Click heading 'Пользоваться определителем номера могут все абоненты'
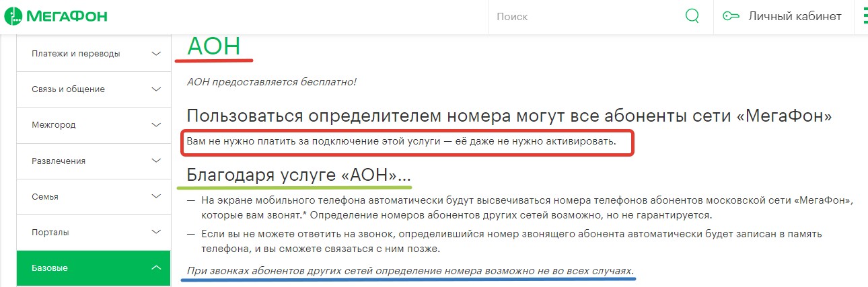Viewport: 868px width, 287px height. pos(509,116)
